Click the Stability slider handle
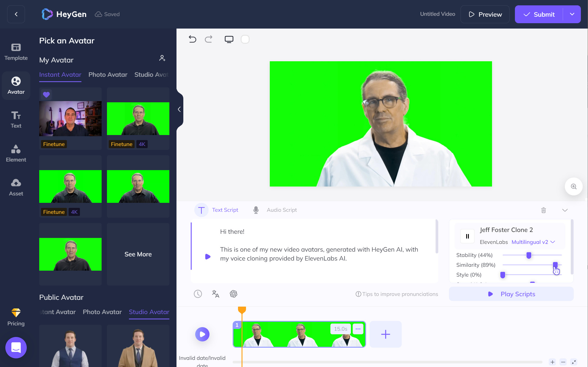 point(529,255)
